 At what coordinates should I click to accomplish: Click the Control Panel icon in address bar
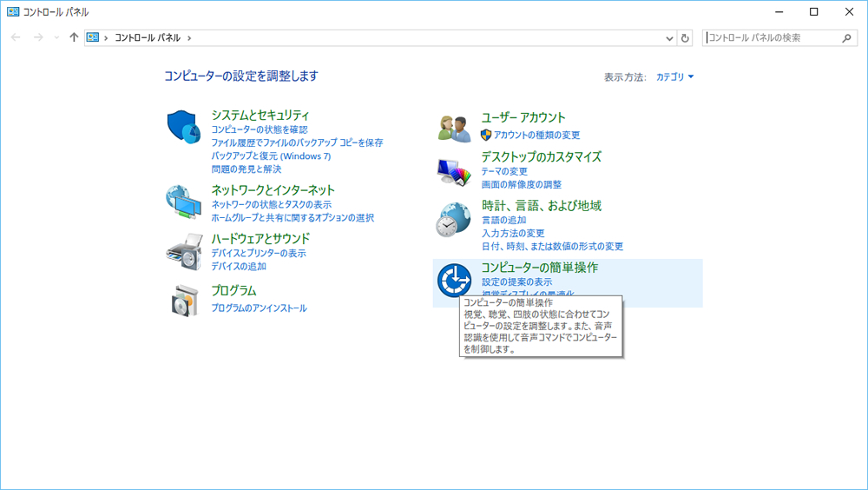coord(93,37)
